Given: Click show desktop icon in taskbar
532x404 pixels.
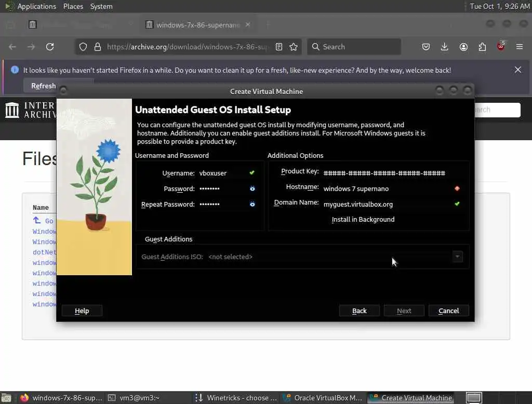Looking at the screenshot, I should tap(6, 398).
